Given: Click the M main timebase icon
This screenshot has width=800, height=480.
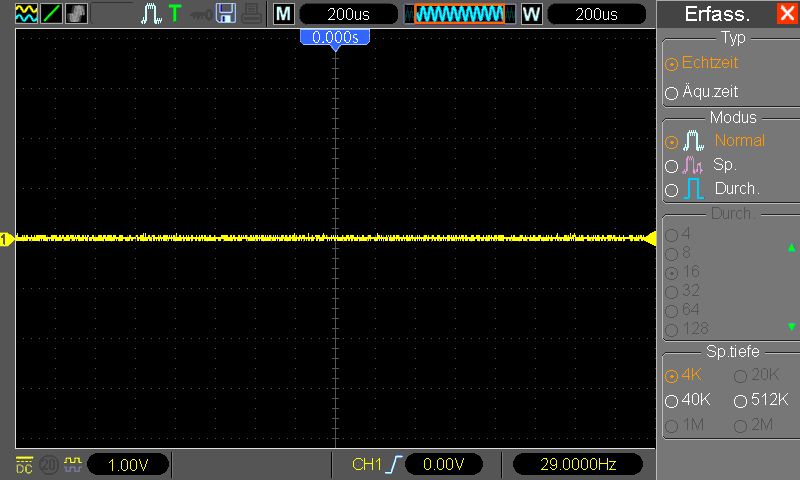Looking at the screenshot, I should [x=283, y=14].
